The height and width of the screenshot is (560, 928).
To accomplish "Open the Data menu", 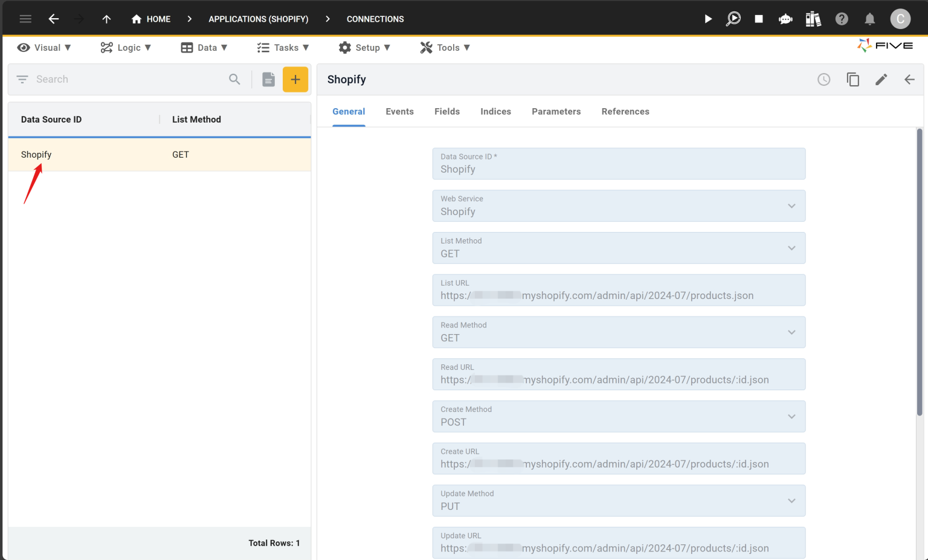I will click(x=204, y=47).
